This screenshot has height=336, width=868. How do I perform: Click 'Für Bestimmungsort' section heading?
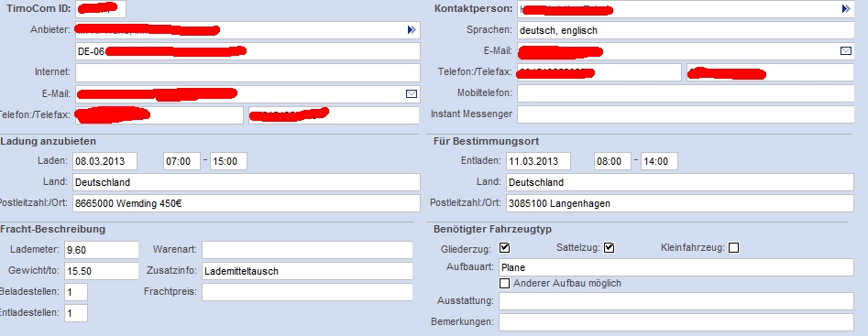pos(487,142)
